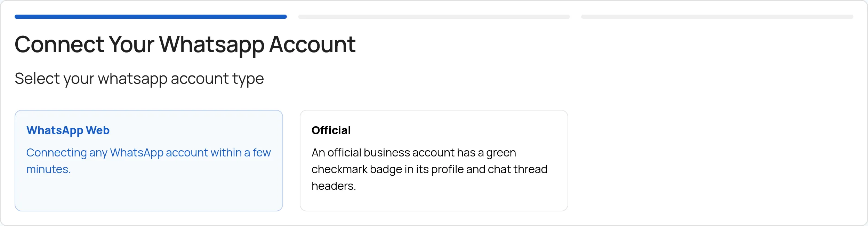This screenshot has width=868, height=226.
Task: Click the "Connect Your Whatsapp Account" heading
Action: click(185, 45)
